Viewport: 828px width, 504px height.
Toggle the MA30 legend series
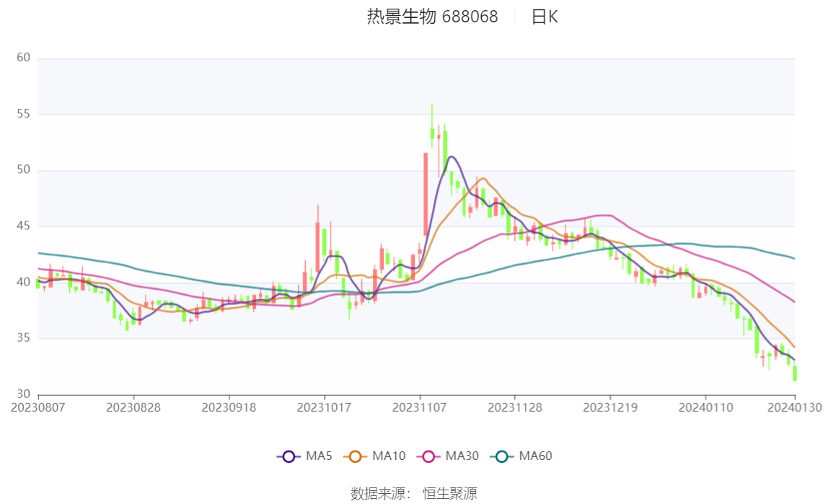coord(448,456)
